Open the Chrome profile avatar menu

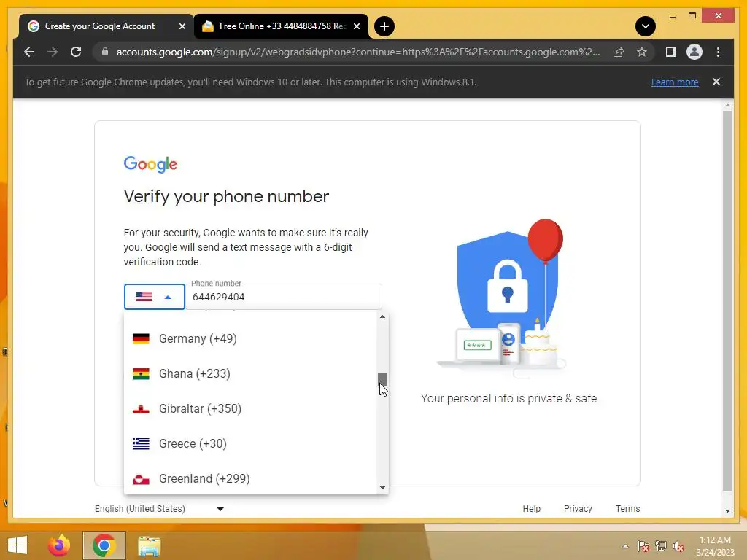click(694, 52)
